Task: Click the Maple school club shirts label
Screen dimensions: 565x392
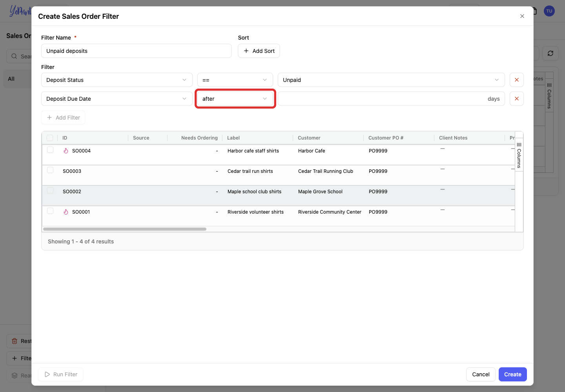Action: pyautogui.click(x=255, y=192)
